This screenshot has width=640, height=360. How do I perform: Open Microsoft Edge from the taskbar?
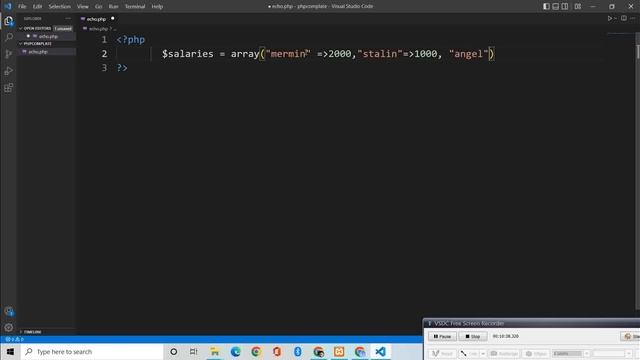(x=236, y=351)
